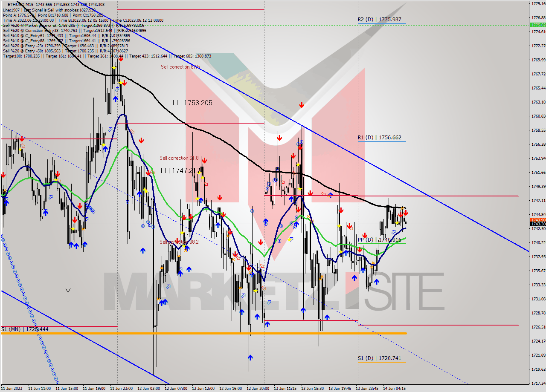Click '14 Jun 04:15' on the time axis
This screenshot has width=546, height=392.
[394, 389]
